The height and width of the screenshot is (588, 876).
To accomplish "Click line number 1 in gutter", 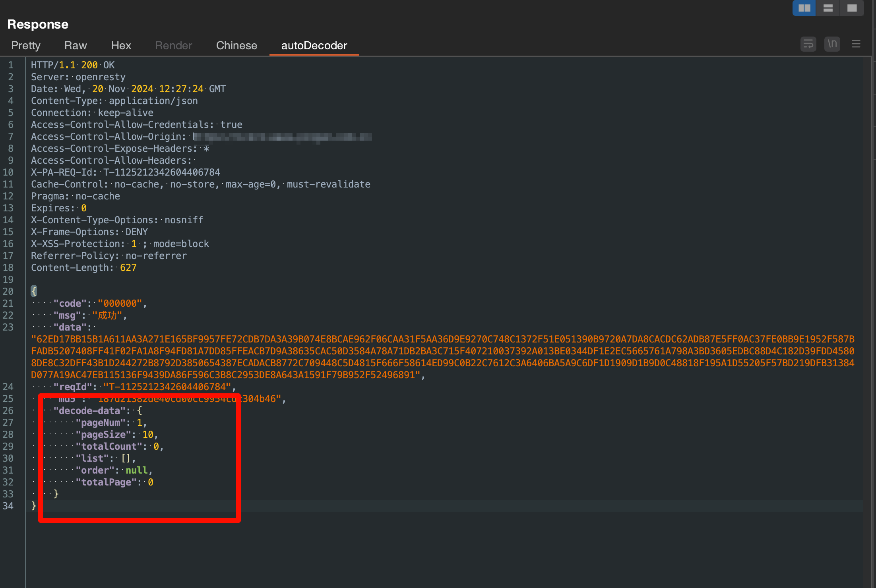I will pos(11,65).
